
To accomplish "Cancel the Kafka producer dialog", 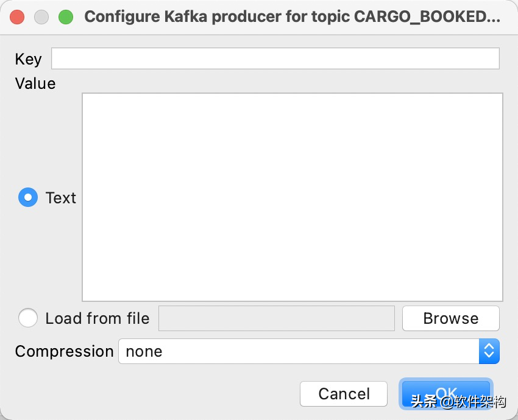I will coord(344,394).
